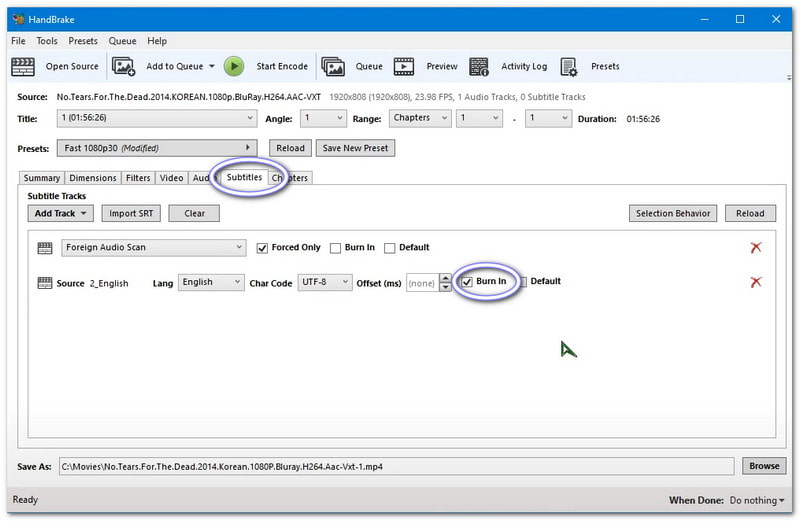Open the Presets menu in menu bar

click(x=83, y=41)
